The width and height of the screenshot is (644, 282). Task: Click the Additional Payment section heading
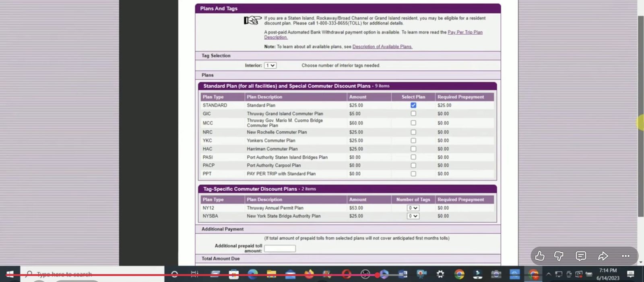pyautogui.click(x=223, y=229)
